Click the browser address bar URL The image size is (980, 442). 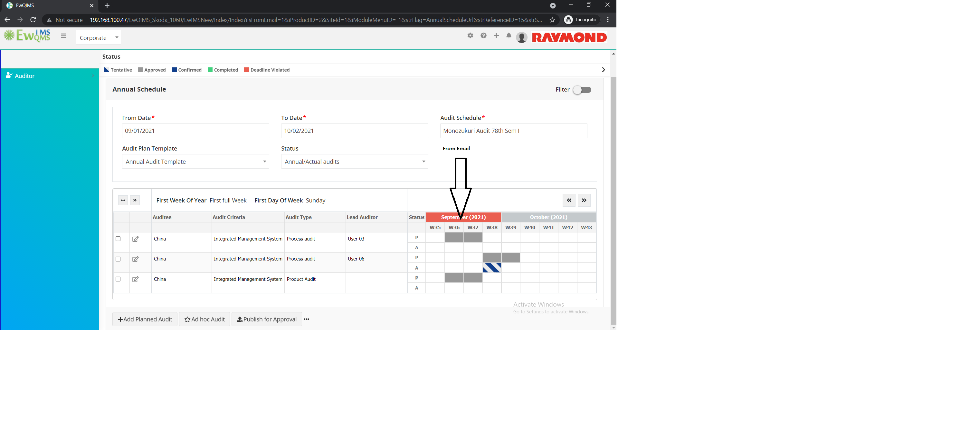pyautogui.click(x=316, y=20)
